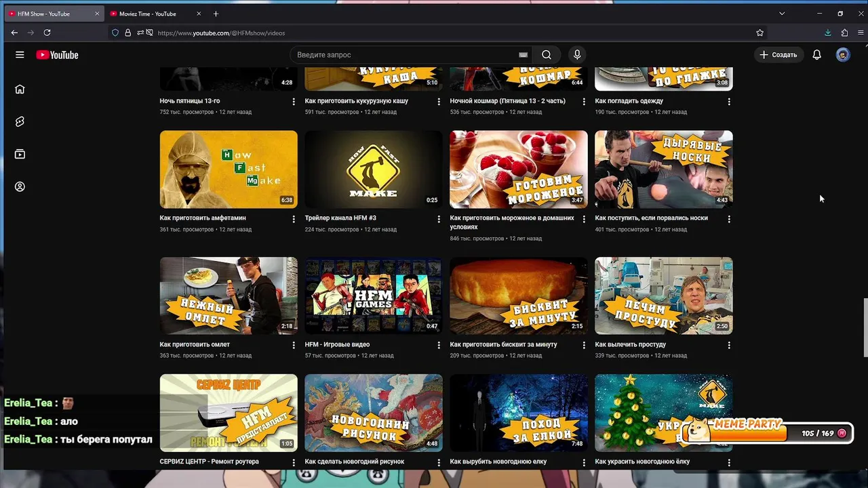
Task: Click the page vertical scrollbar thumb
Action: [x=865, y=327]
